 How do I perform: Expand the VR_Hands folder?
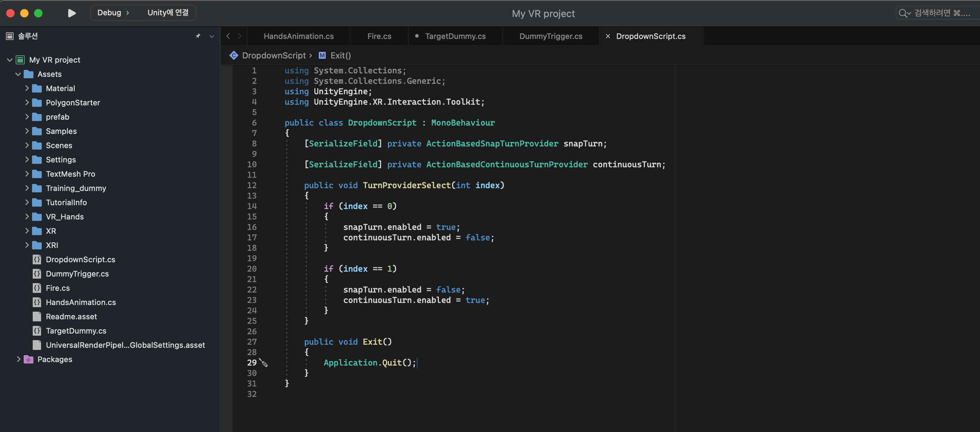27,217
